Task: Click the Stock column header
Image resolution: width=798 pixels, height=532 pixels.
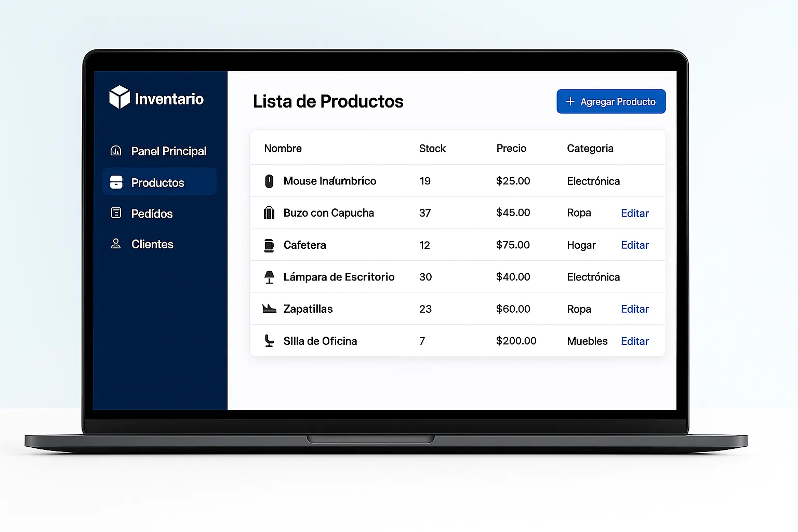Action: coord(432,149)
